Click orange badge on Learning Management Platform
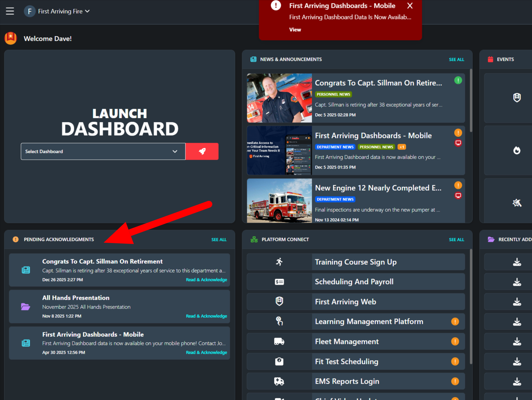Image resolution: width=532 pixels, height=400 pixels. [455, 321]
